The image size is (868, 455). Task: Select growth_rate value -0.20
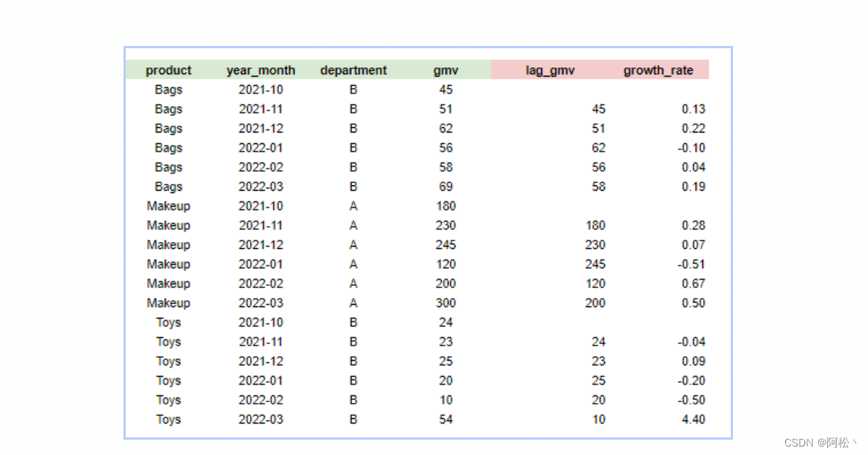point(692,381)
